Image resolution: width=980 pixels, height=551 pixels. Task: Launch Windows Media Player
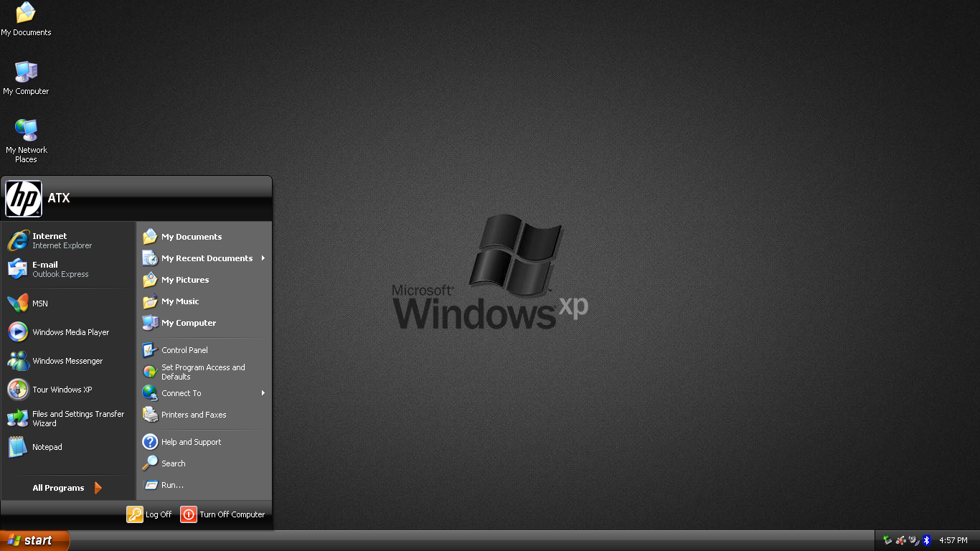(68, 332)
